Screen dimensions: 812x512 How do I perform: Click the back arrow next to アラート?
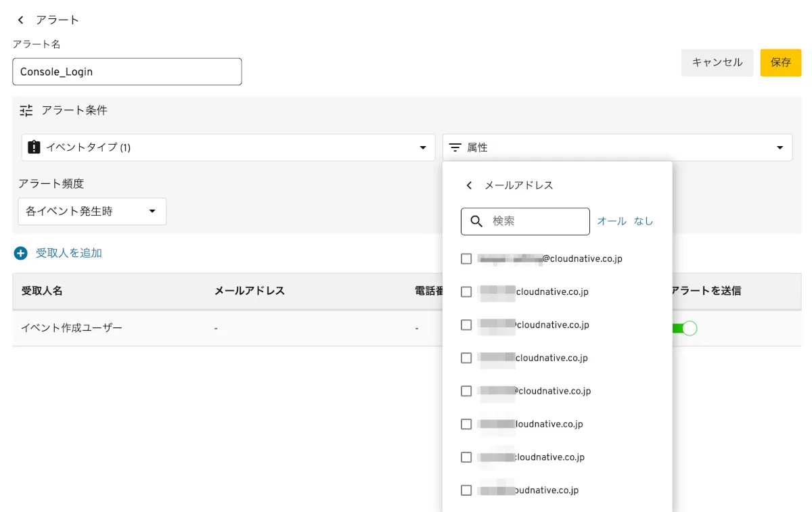tap(21, 20)
